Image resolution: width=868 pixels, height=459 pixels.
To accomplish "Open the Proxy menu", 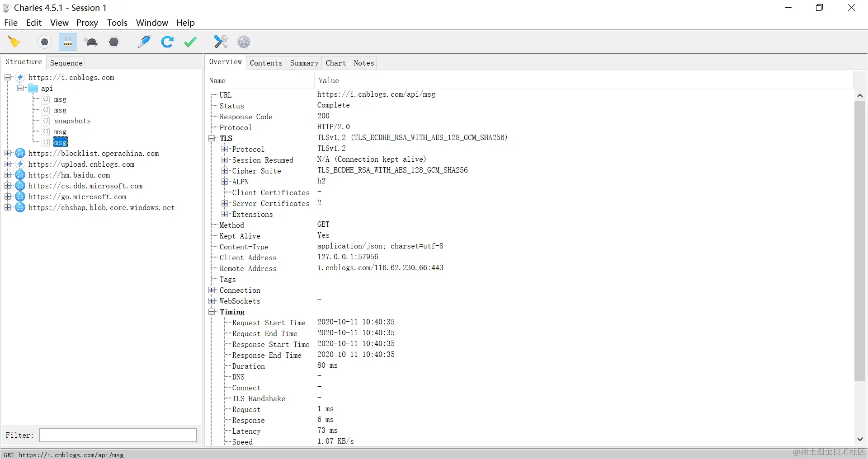I will point(87,23).
